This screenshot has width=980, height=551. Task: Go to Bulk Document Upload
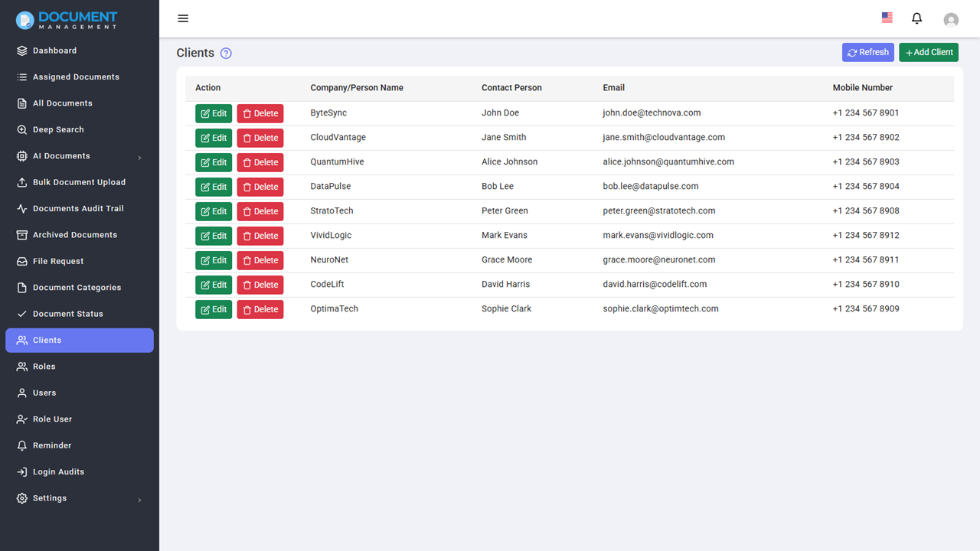tap(80, 183)
